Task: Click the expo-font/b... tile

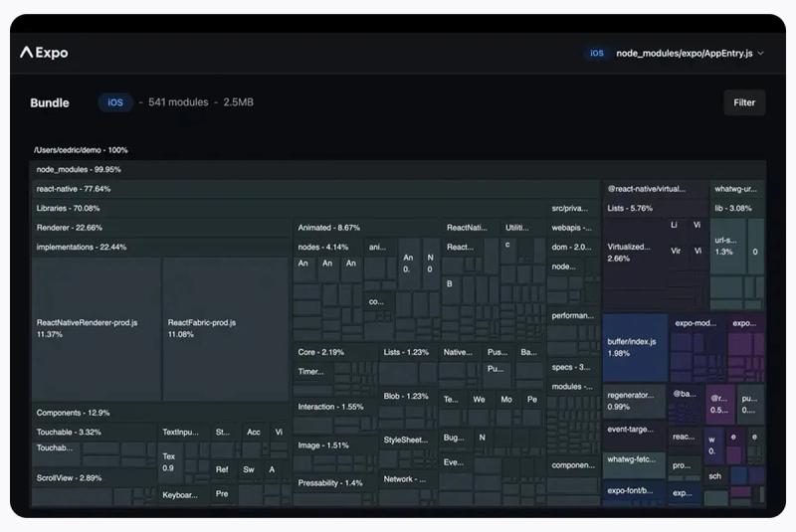Action: 634,493
